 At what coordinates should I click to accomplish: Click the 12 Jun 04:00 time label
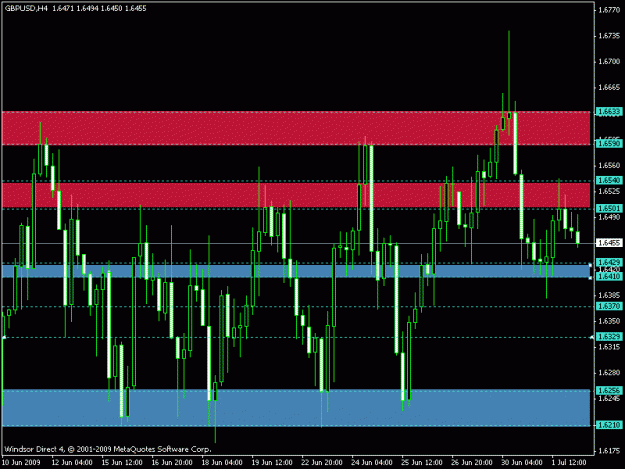click(72, 463)
